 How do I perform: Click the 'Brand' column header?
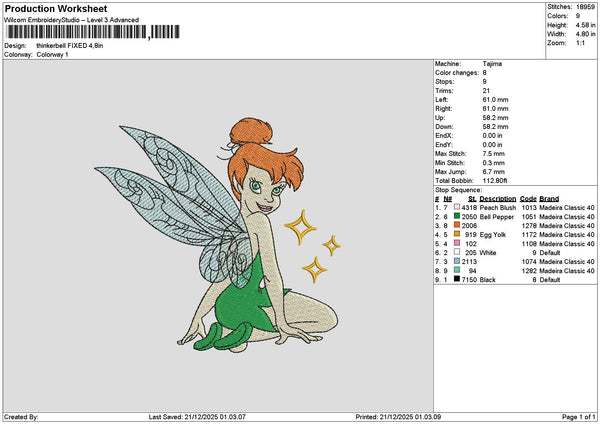click(x=549, y=199)
